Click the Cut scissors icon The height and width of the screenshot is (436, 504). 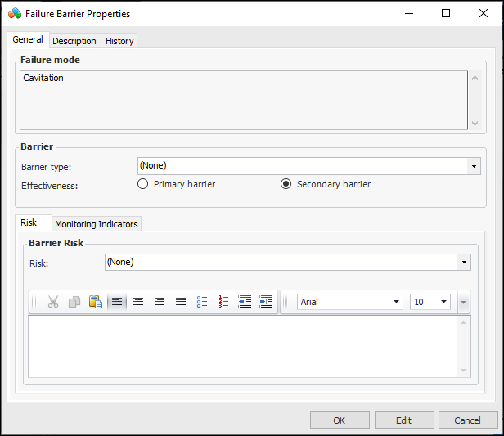pyautogui.click(x=53, y=302)
